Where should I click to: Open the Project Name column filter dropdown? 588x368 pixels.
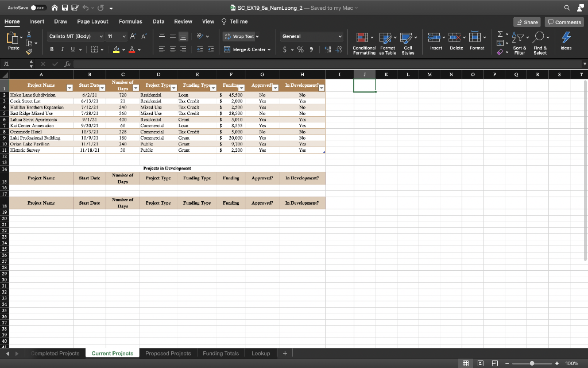(68, 87)
